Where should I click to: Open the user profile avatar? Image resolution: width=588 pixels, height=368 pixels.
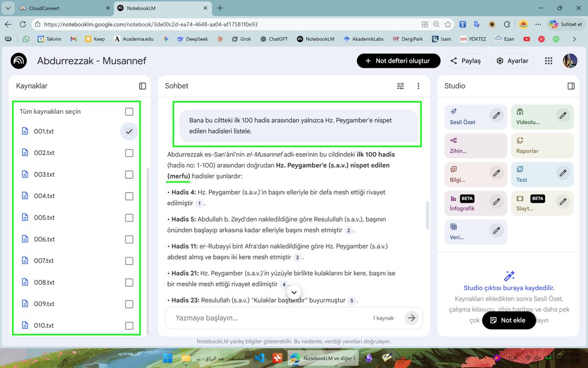point(570,61)
